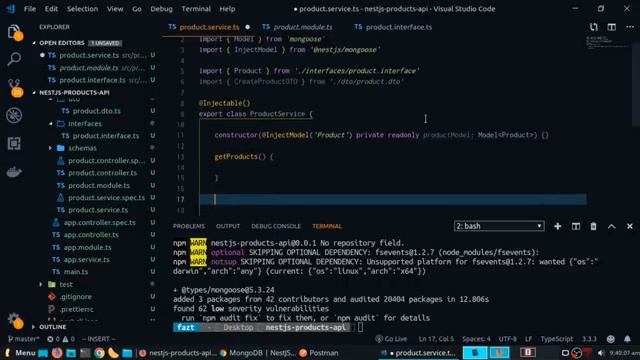Open main.ts in the explorer tree
The width and height of the screenshot is (640, 360).
[x=76, y=272]
